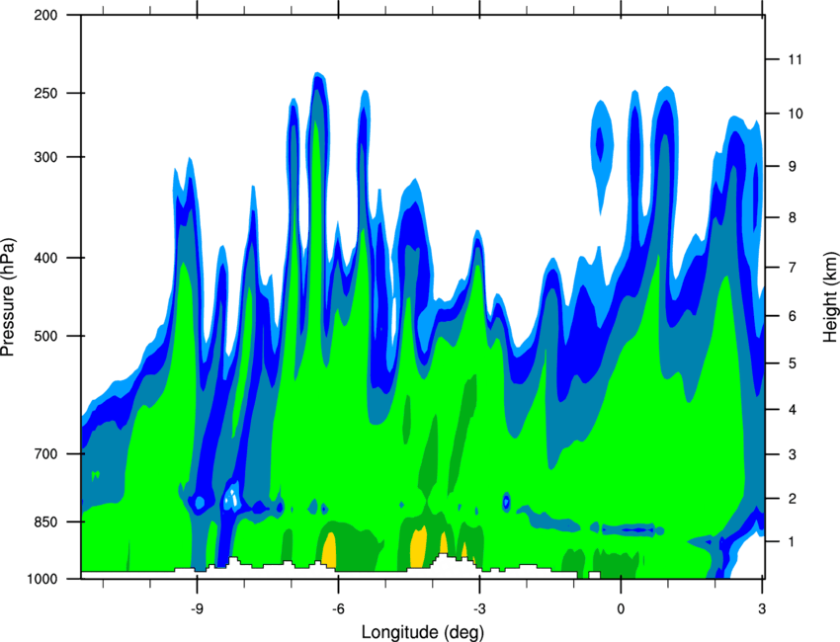Image resolution: width=840 pixels, height=642 pixels.
Task: Click the -6 longitude tick label
Action: pos(338,609)
